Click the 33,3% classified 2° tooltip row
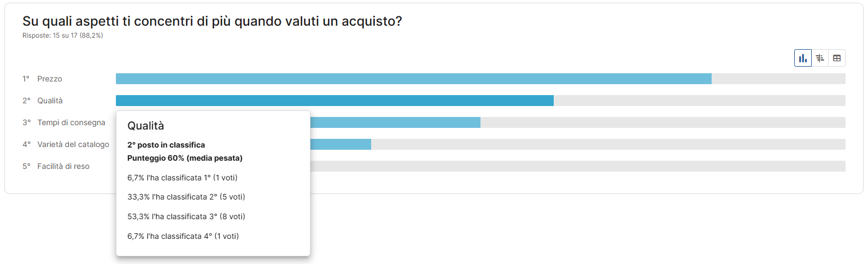The width and height of the screenshot is (868, 264). coord(186,197)
